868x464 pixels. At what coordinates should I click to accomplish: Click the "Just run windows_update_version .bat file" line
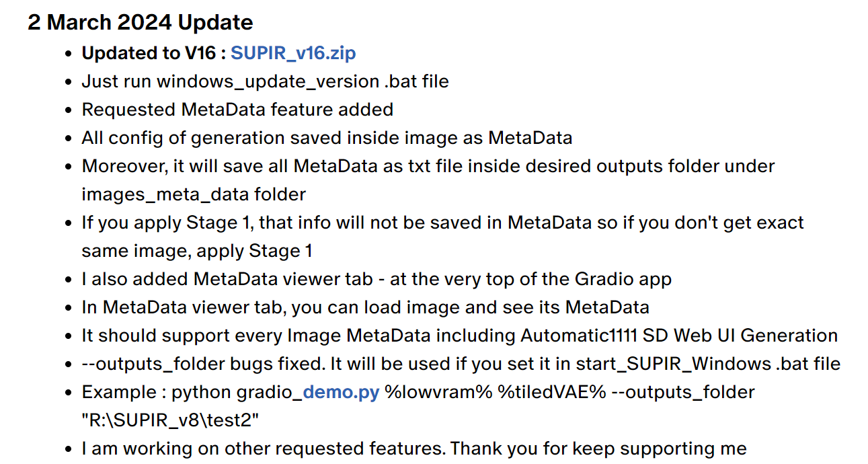coord(265,81)
